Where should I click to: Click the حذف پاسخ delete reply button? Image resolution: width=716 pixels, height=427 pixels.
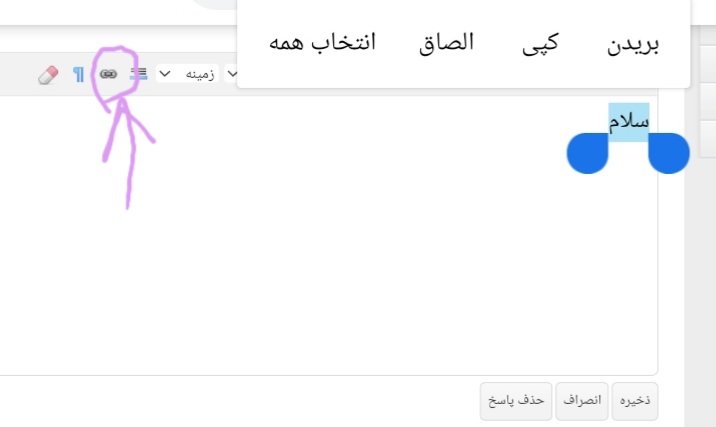[516, 401]
